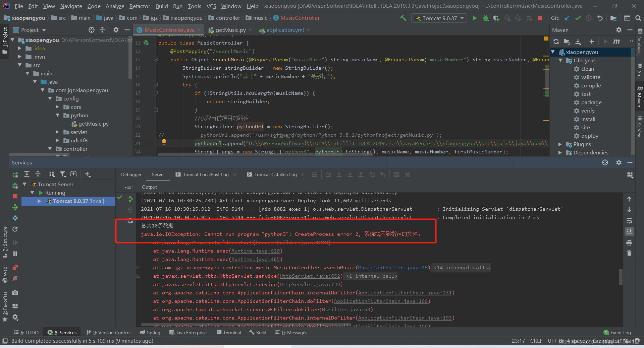
Task: Open the Tomcat Catalina Log tab
Action: pos(275,175)
